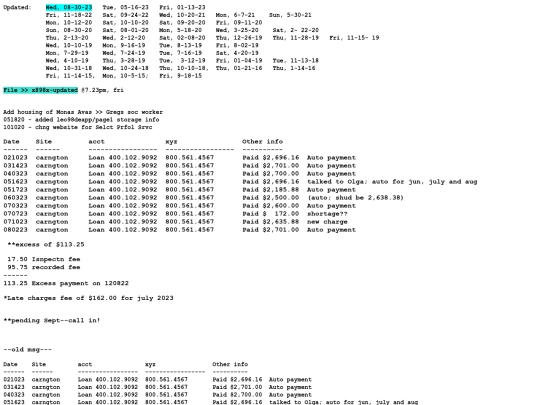
Task: Select the date 'Thu, 12-26-19'
Action: 239,38
